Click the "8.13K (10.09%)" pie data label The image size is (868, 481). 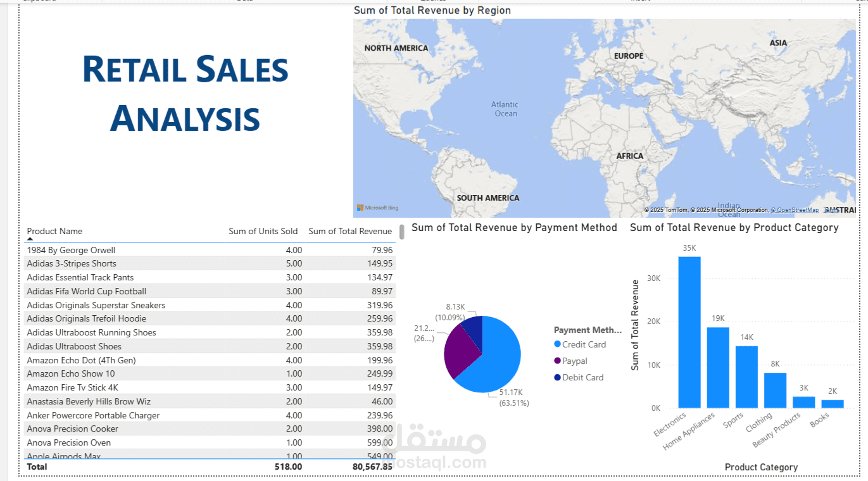[450, 311]
